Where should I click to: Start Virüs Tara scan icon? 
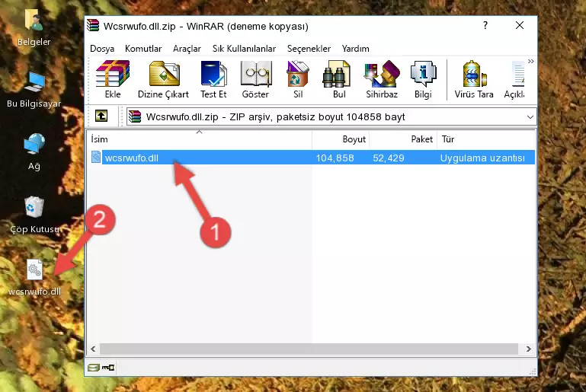click(474, 79)
